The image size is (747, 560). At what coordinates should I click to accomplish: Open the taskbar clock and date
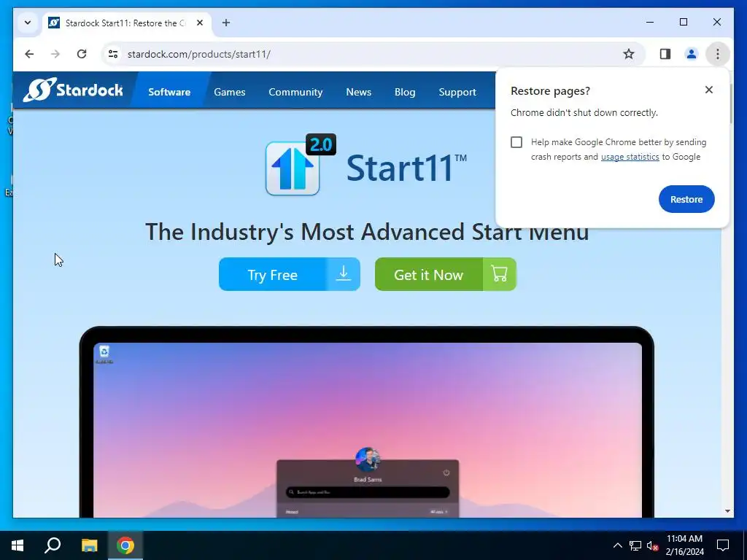(684, 545)
